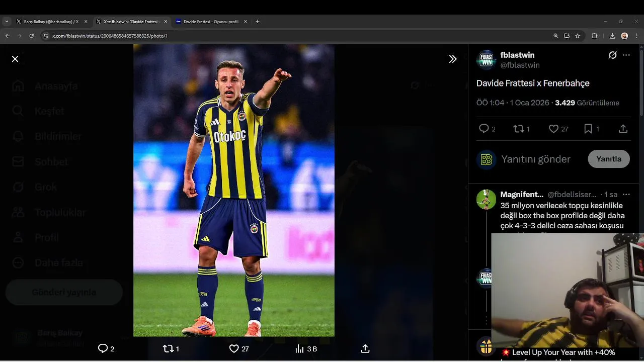View analytics icon below the photo
Screen dimensions: 644x362
click(299, 348)
